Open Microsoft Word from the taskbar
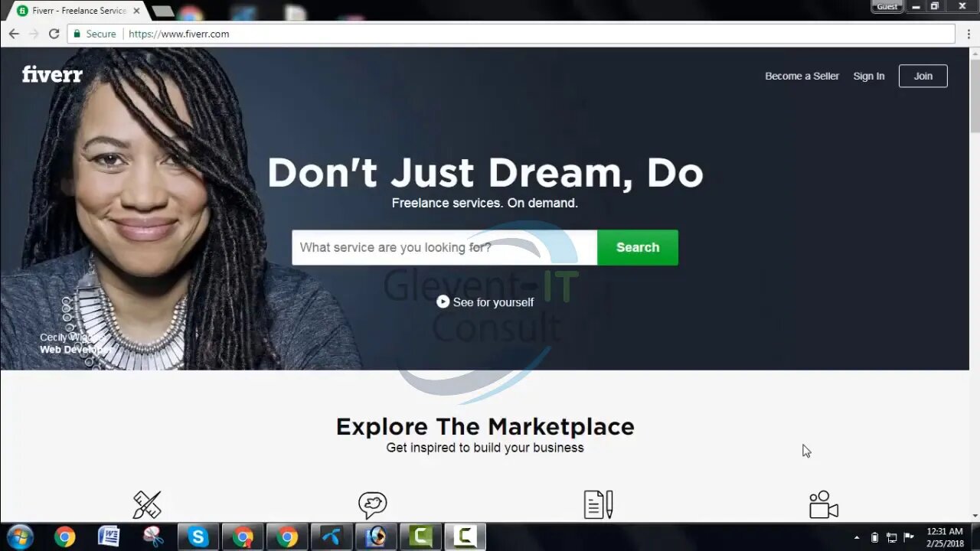 109,537
